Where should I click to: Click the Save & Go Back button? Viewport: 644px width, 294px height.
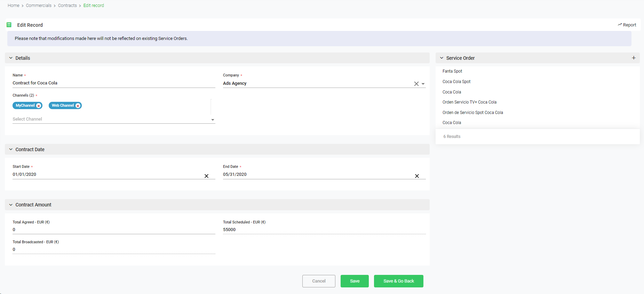click(x=398, y=281)
